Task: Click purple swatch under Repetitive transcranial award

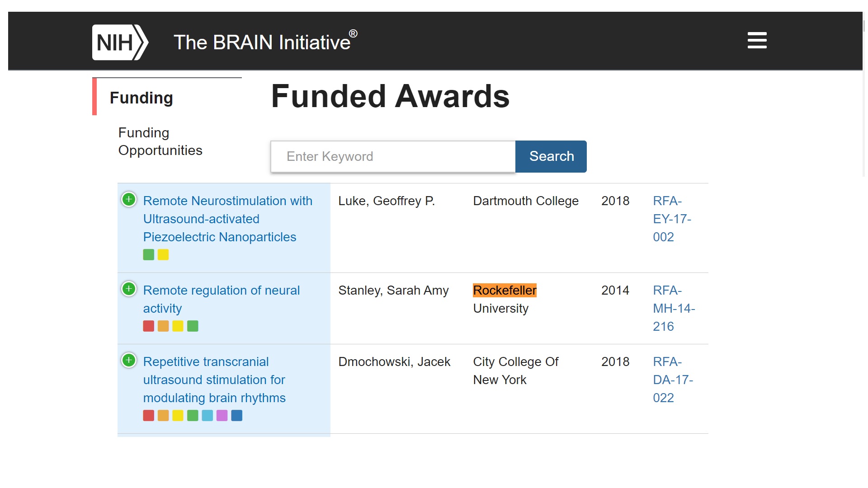Action: point(222,416)
